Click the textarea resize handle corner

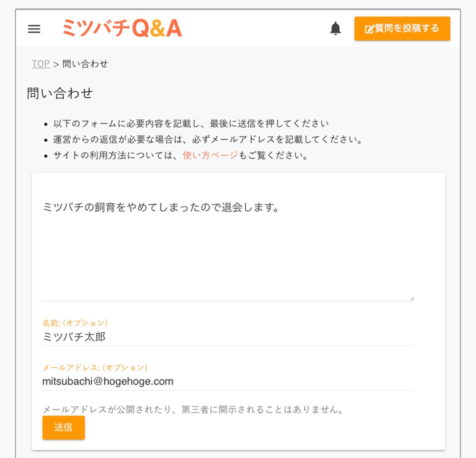411,298
